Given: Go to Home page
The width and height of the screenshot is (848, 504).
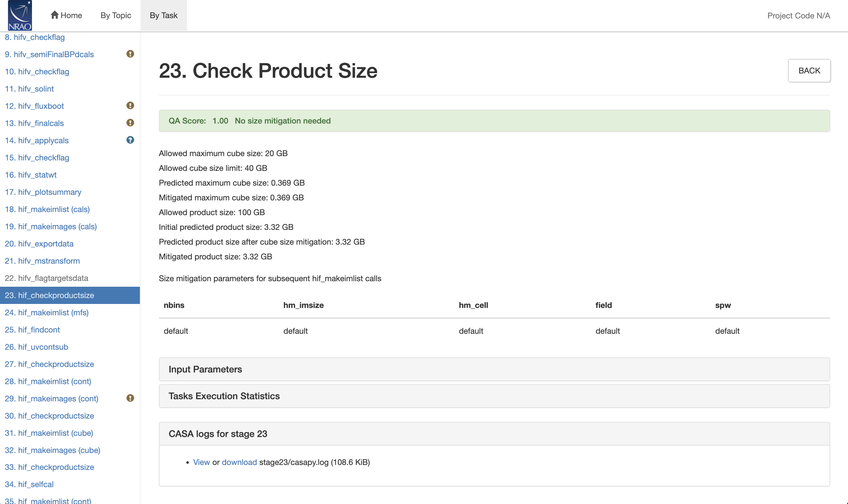Looking at the screenshot, I should (x=66, y=15).
